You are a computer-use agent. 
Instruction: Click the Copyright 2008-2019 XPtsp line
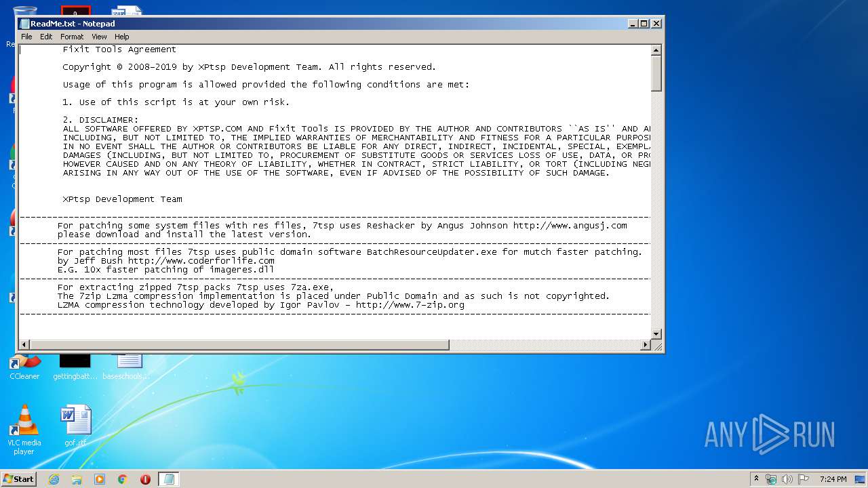pos(250,67)
